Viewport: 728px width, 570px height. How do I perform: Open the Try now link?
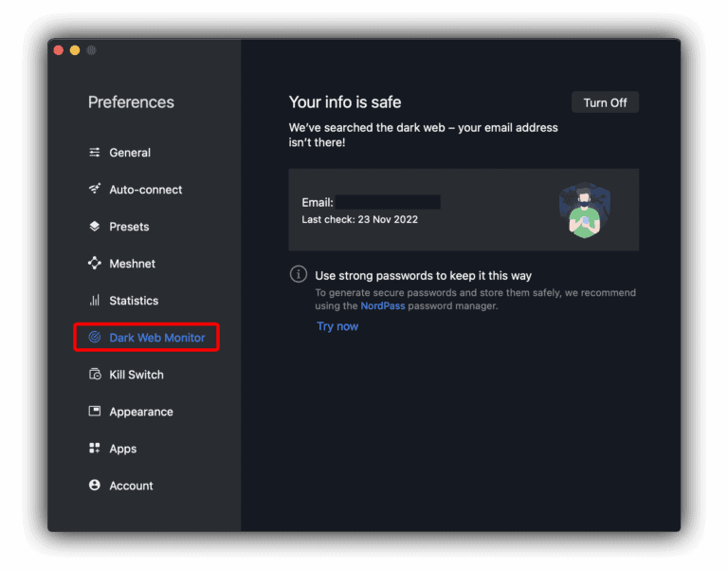point(337,326)
